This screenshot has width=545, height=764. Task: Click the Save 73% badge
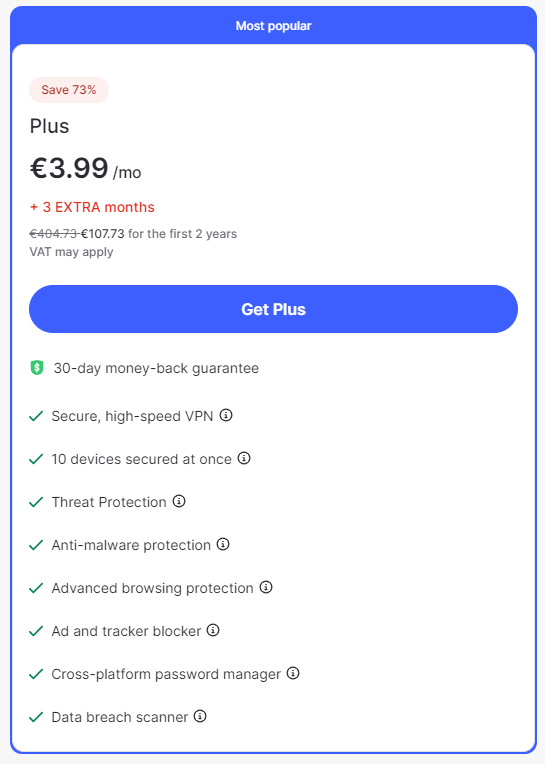69,90
